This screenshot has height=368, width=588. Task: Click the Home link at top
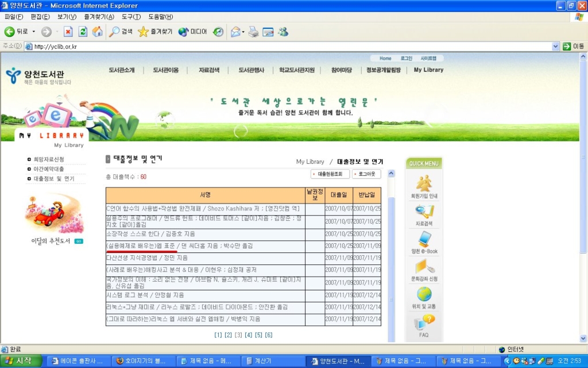pos(385,58)
